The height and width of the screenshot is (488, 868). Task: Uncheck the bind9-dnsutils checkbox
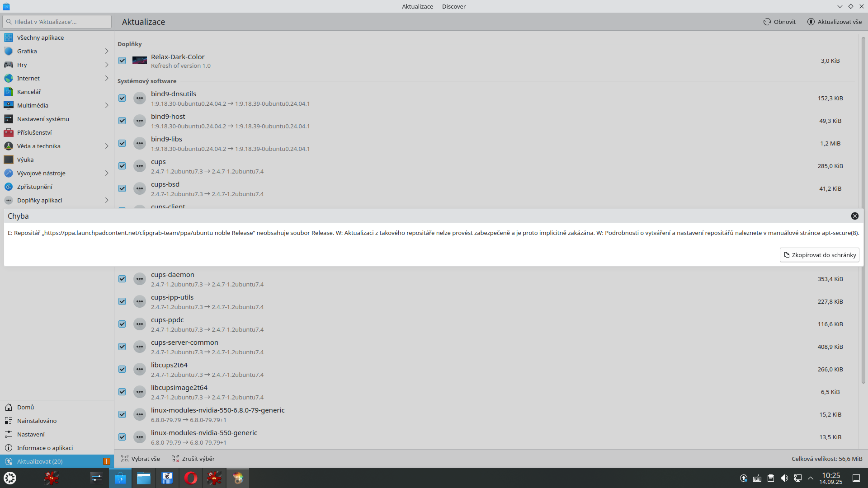pos(122,98)
